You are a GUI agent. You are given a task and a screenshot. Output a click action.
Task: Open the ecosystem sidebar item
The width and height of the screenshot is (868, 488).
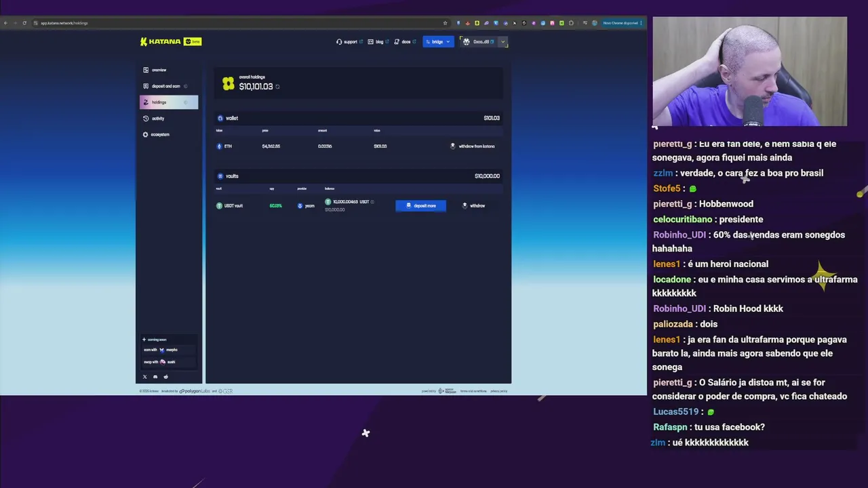point(168,134)
